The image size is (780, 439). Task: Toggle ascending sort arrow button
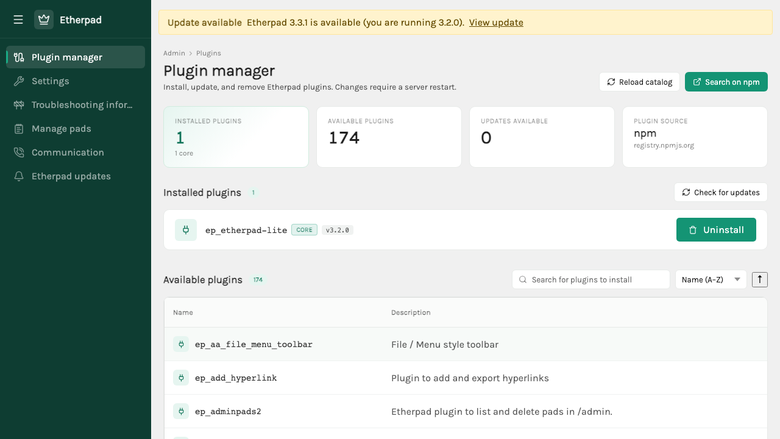point(760,279)
